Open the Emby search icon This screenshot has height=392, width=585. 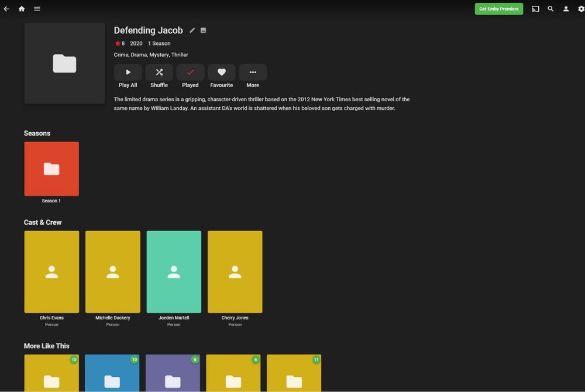[x=550, y=9]
